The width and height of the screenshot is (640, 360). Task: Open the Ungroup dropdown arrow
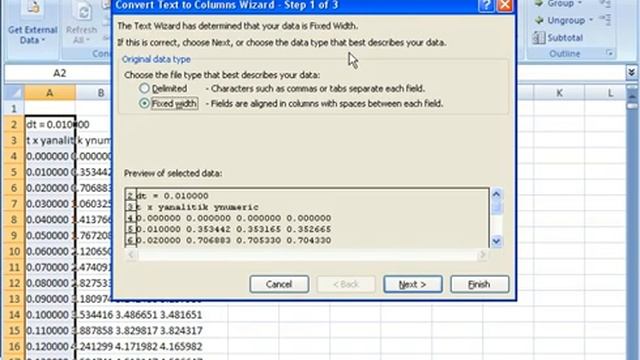[x=591, y=20]
